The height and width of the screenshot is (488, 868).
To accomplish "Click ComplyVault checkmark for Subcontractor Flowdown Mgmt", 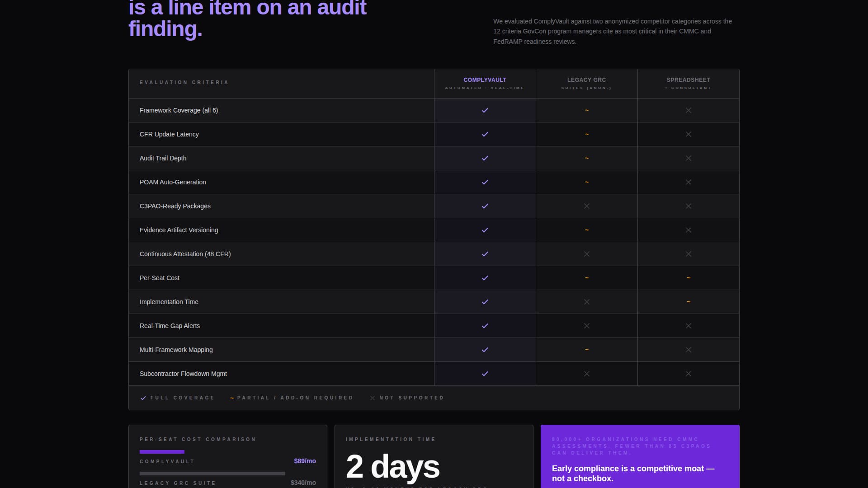I will (485, 374).
